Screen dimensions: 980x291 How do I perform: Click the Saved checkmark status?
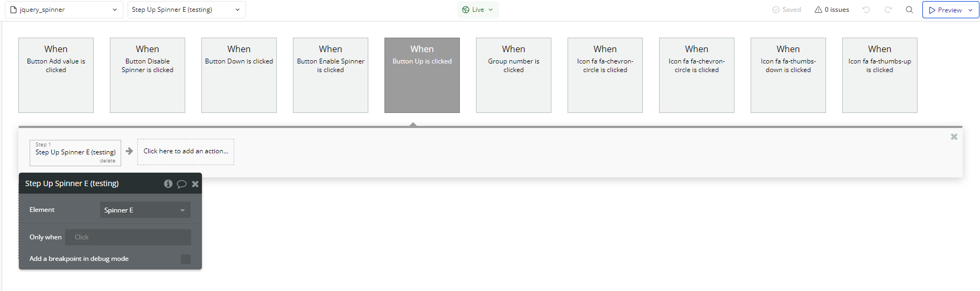pos(787,10)
